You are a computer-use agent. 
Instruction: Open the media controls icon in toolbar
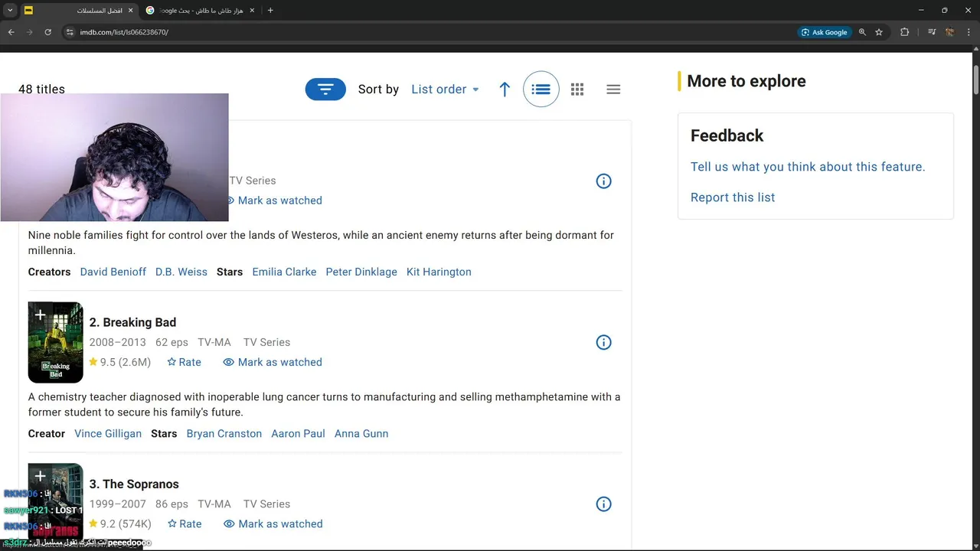(x=932, y=32)
